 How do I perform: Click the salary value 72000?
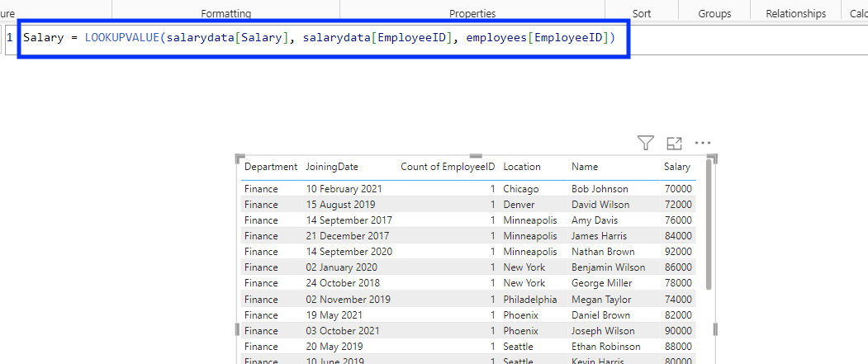pos(677,205)
